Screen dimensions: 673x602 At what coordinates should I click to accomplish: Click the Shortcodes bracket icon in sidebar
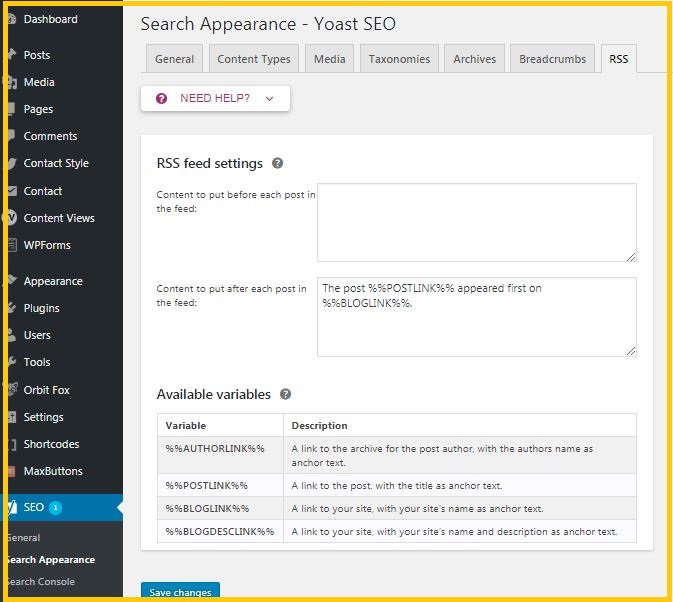[12, 444]
